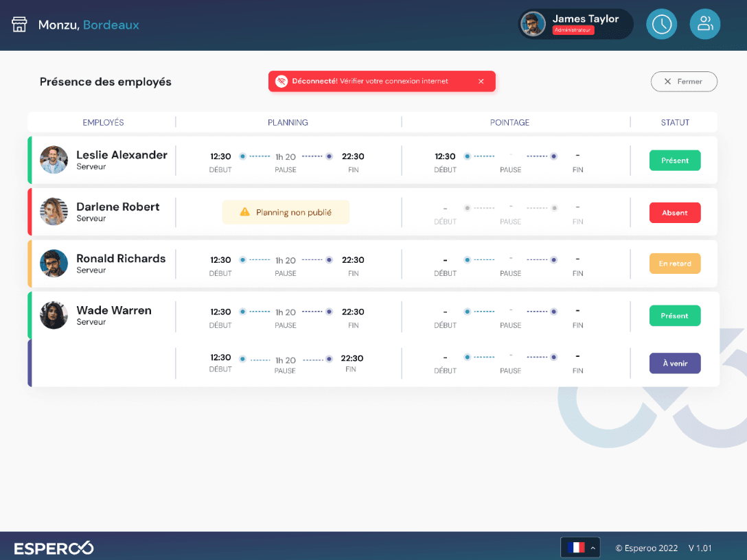Click the Esperoo logo in footer

[x=54, y=548]
